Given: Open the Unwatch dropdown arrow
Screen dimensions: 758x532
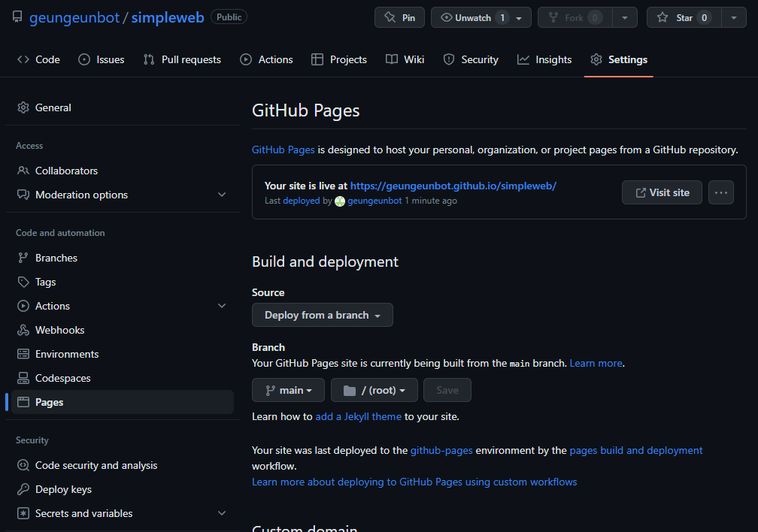Looking at the screenshot, I should click(519, 18).
